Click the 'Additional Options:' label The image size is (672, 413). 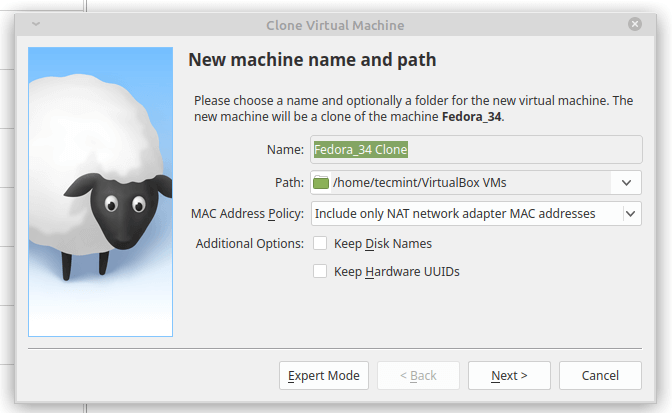[x=250, y=243]
